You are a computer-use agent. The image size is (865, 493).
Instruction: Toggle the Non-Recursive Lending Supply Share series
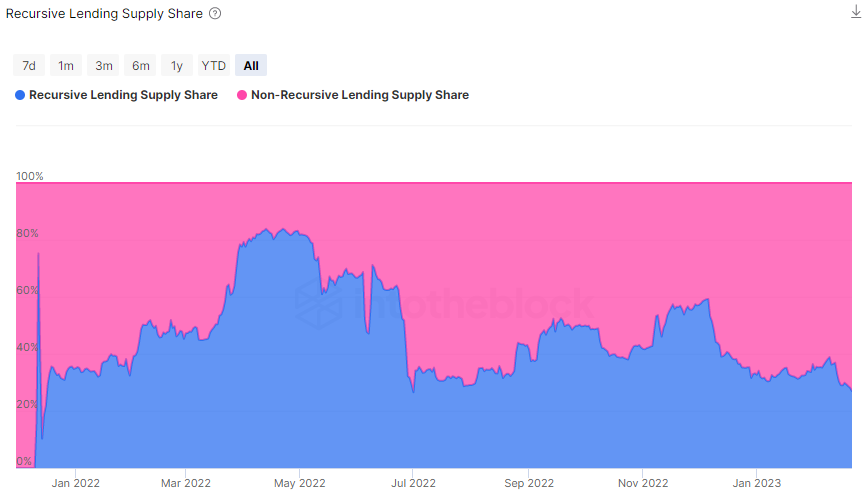(x=359, y=95)
